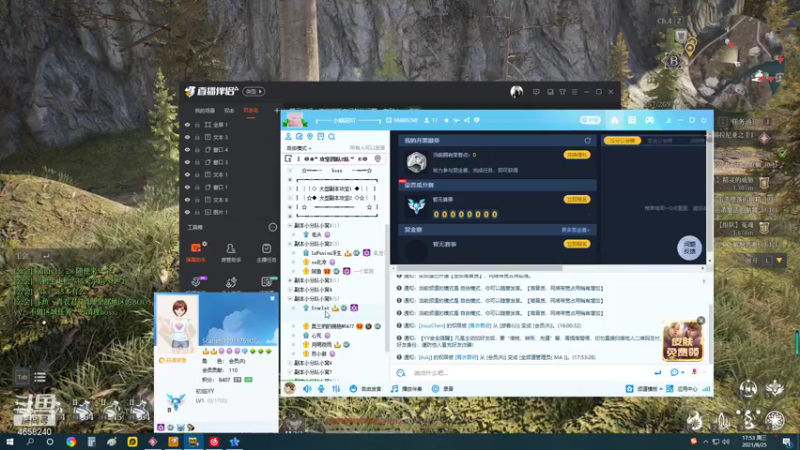800x450 pixels.
Task: Open the home icon in YY header
Action: (614, 120)
